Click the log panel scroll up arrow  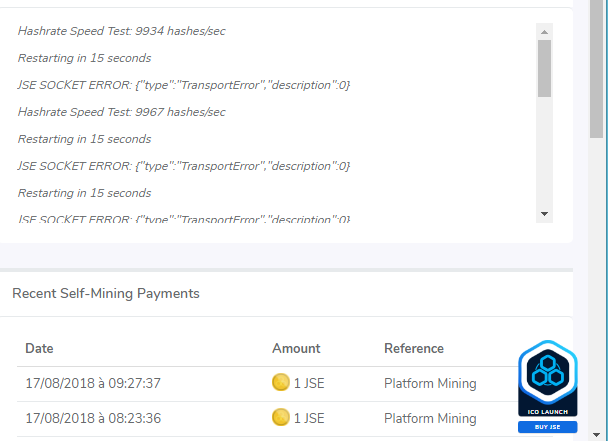(544, 32)
